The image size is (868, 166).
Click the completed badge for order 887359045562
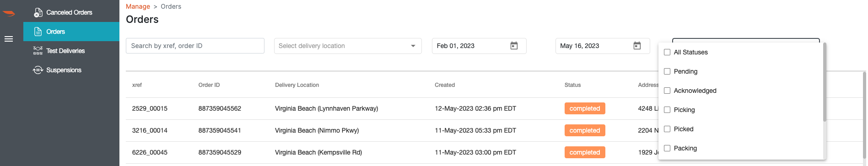pos(585,108)
